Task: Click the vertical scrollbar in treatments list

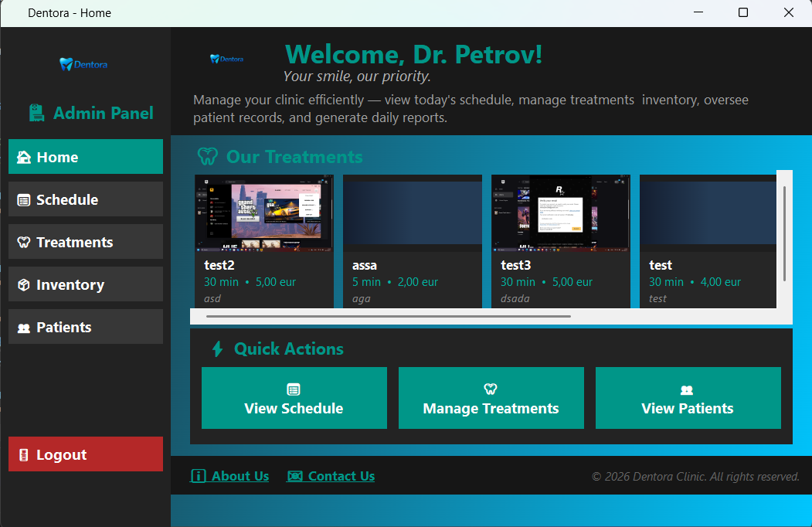Action: (784, 233)
